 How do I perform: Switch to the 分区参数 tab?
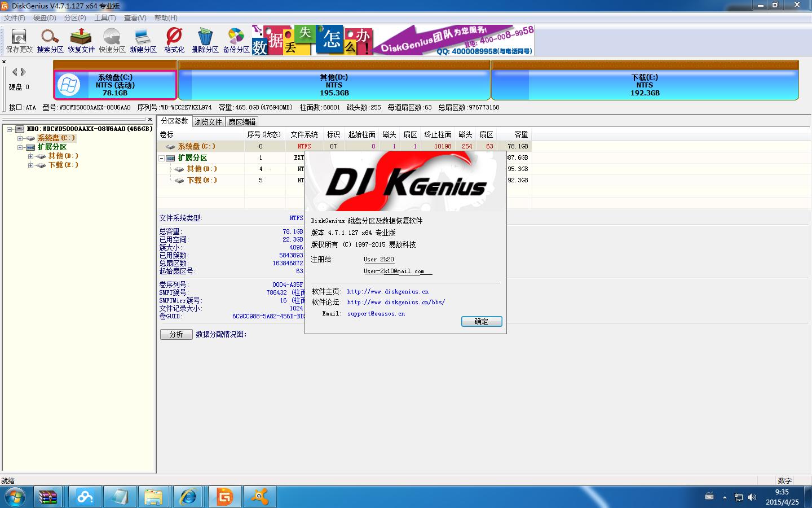coord(174,121)
